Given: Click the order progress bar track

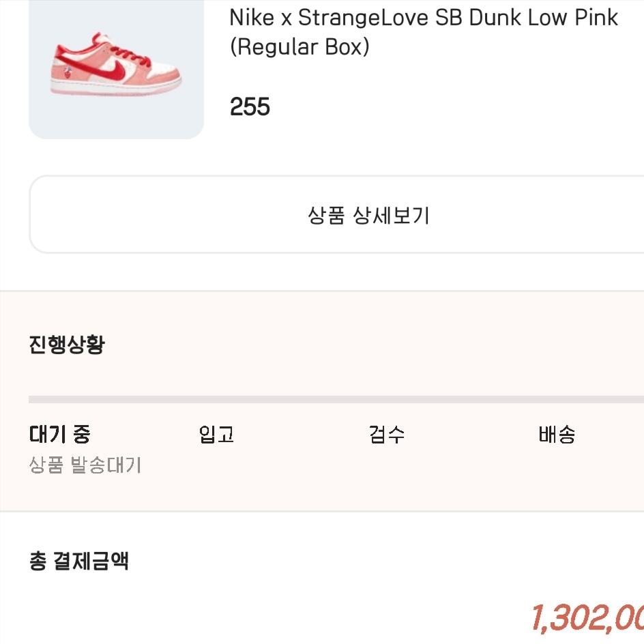Looking at the screenshot, I should [x=336, y=400].
